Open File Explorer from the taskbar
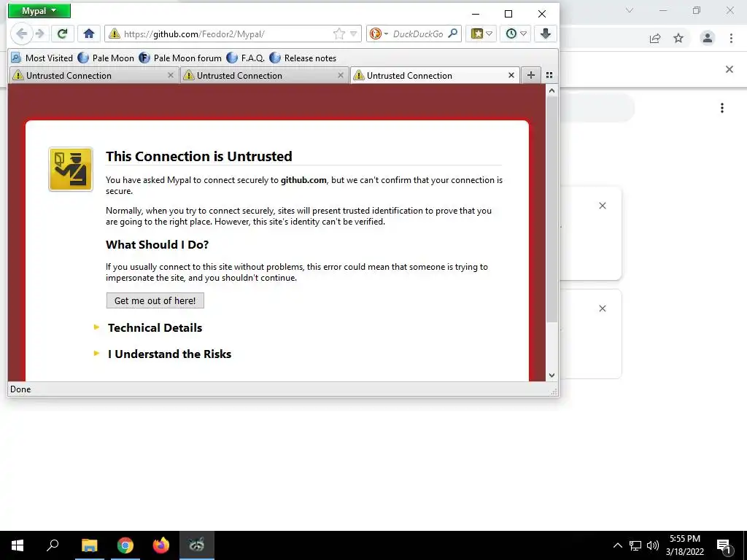This screenshot has height=560, width=747. click(x=89, y=545)
